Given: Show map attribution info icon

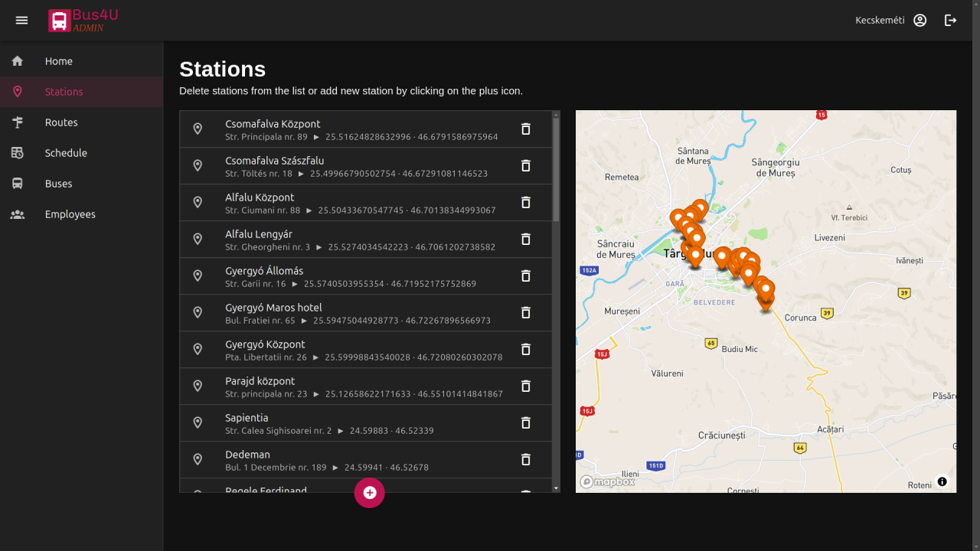Looking at the screenshot, I should (x=942, y=481).
